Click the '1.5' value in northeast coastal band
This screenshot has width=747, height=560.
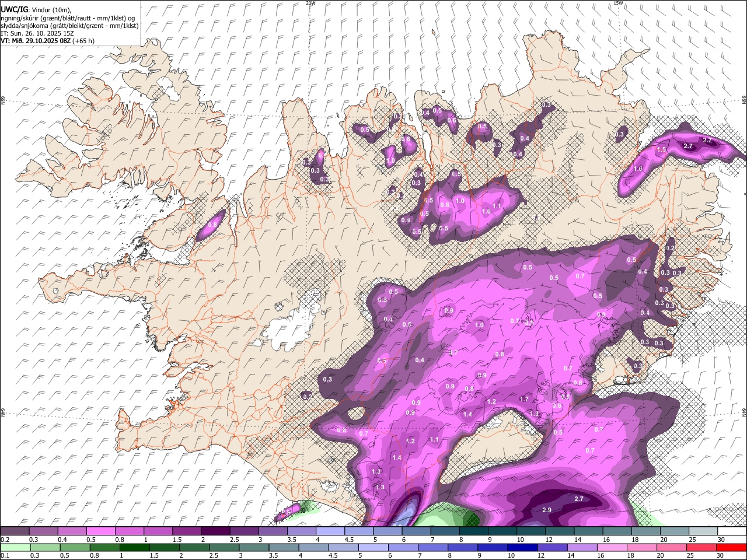tap(661, 150)
